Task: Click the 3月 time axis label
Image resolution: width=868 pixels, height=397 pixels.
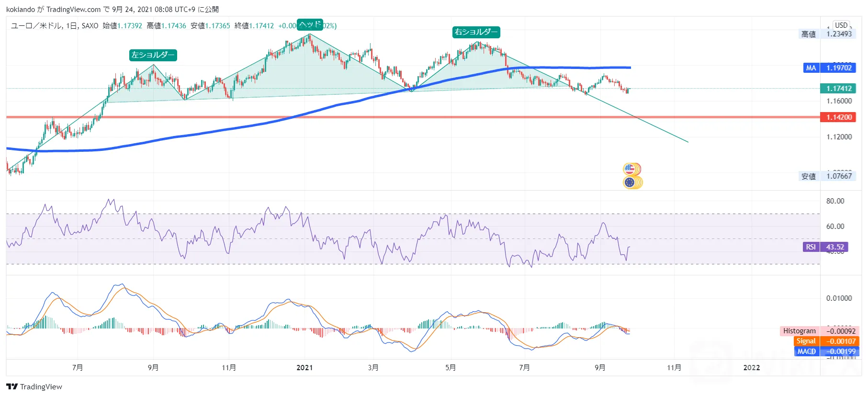Action: coord(373,368)
